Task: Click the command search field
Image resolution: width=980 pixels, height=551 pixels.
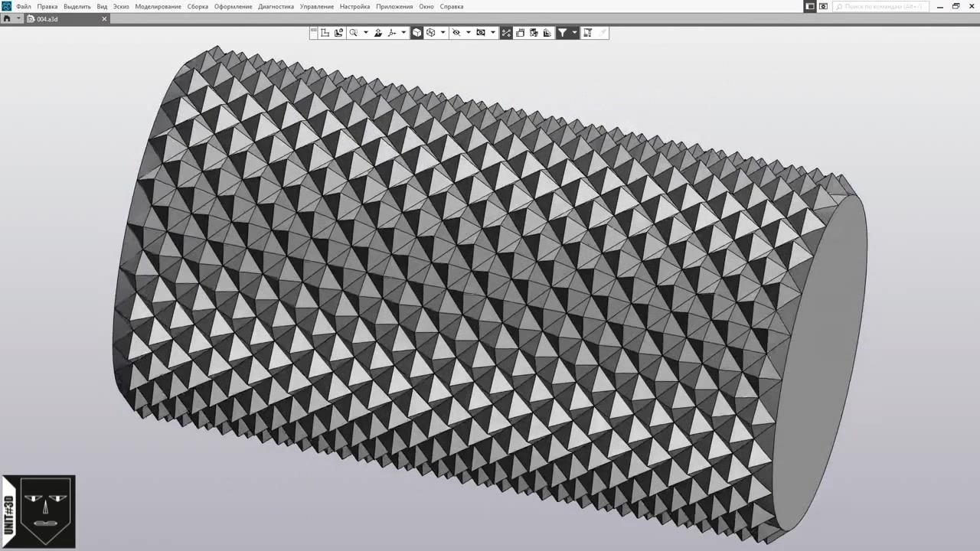Action: click(x=880, y=7)
